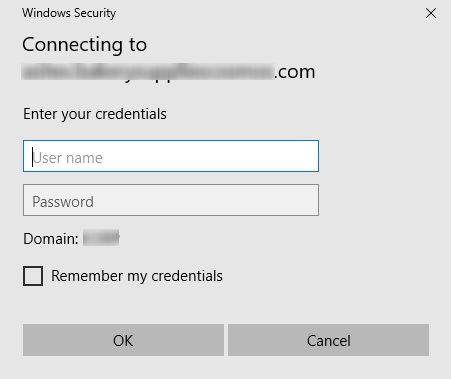Click the User name placeholder text
Viewport: 451px width, 379px height.
68,158
